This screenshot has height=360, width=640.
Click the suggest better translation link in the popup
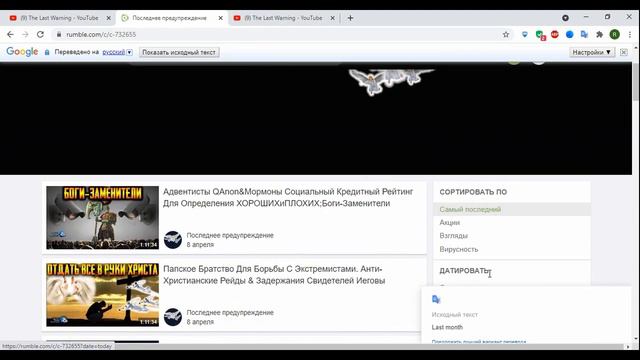tap(479, 342)
